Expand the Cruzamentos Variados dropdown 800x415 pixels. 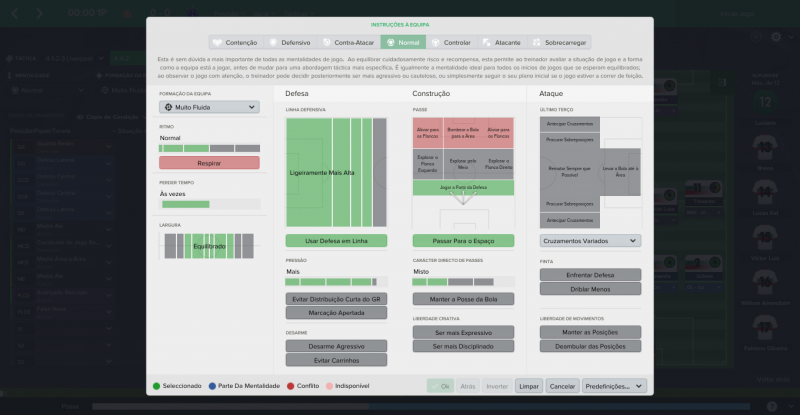[x=590, y=241]
